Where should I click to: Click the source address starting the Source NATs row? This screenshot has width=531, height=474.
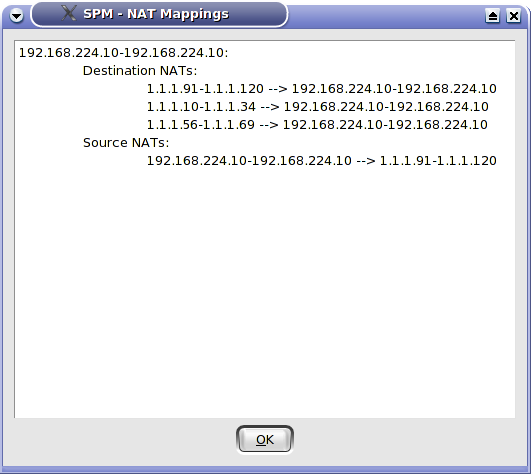point(249,160)
